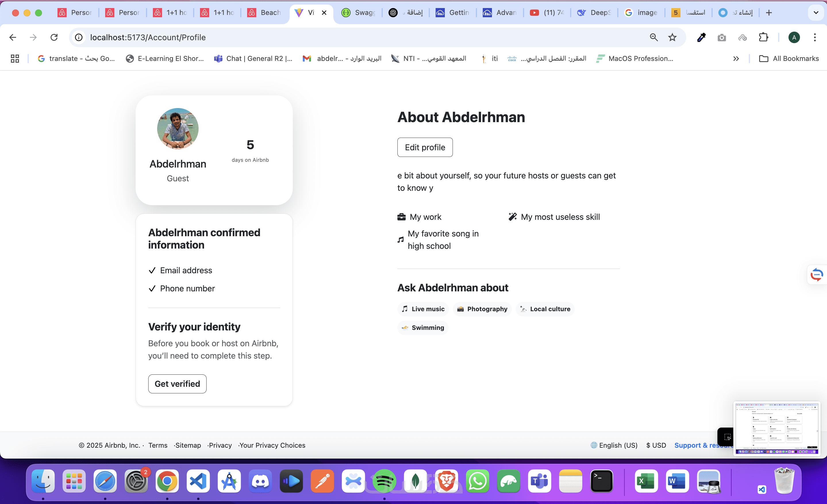Click the camera screenshot extension icon

722,37
